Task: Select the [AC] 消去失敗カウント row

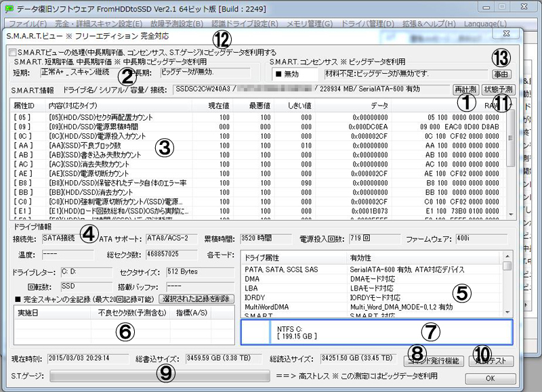Action: point(258,164)
